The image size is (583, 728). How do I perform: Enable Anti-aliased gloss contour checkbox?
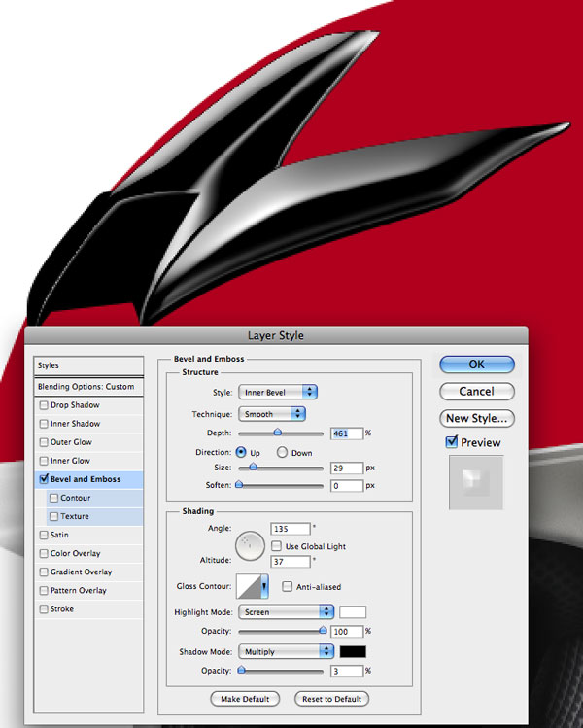click(287, 586)
